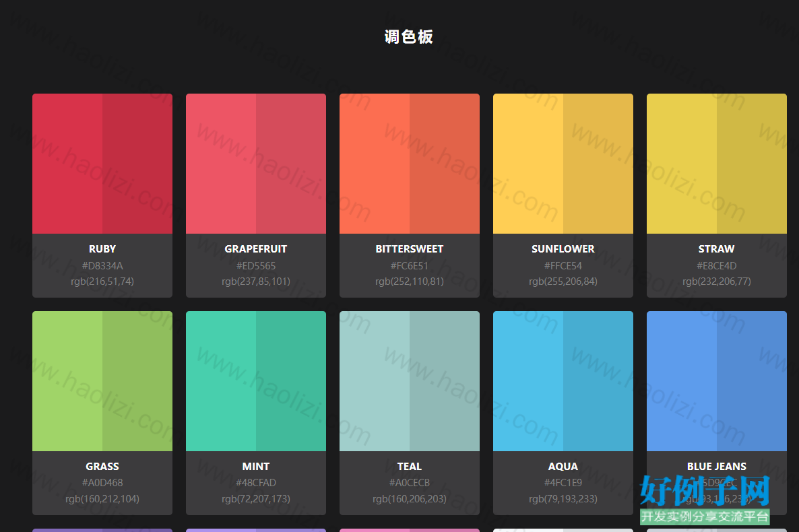
Task: Choose the lighter Sunflower swatch
Action: tap(528, 164)
